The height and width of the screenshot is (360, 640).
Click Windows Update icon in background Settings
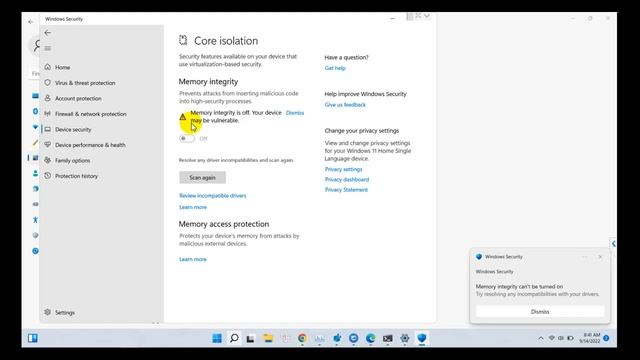(x=36, y=251)
